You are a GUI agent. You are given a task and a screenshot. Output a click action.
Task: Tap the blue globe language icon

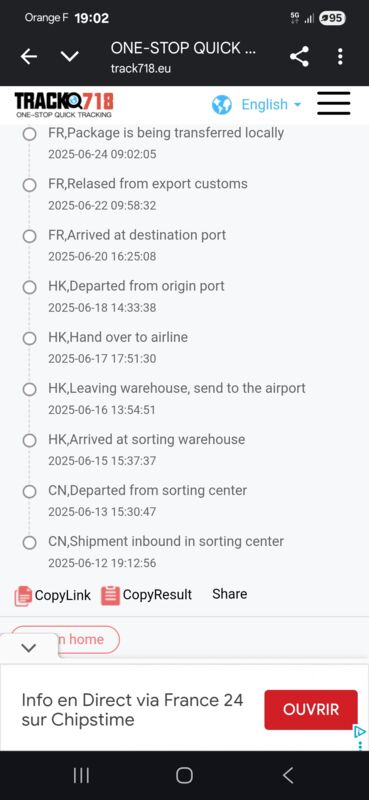(222, 105)
